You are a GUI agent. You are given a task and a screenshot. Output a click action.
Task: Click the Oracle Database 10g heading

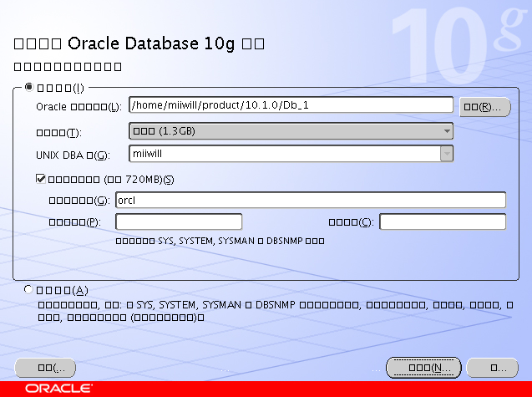(139, 43)
